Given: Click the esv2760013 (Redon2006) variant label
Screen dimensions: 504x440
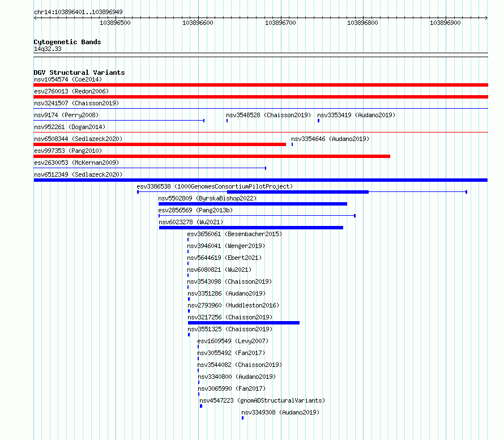Looking at the screenshot, I should tap(71, 91).
